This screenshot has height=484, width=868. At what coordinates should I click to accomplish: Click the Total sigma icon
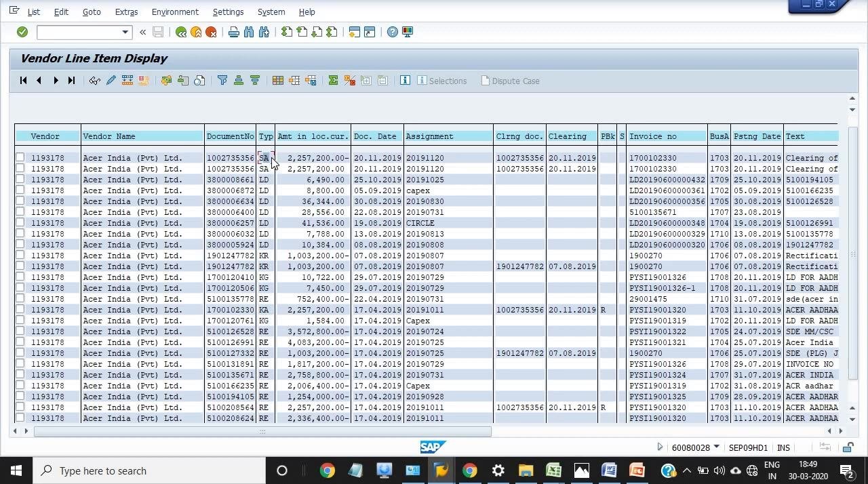[333, 81]
